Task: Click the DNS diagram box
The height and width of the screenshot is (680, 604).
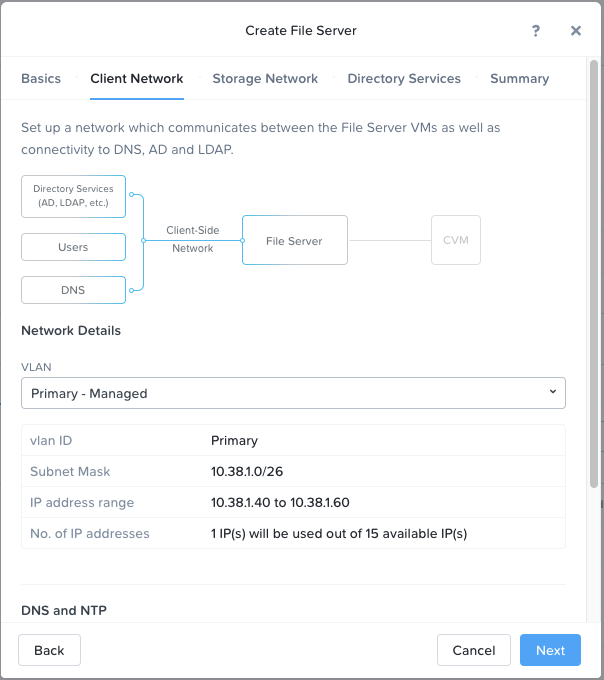Action: coord(73,290)
